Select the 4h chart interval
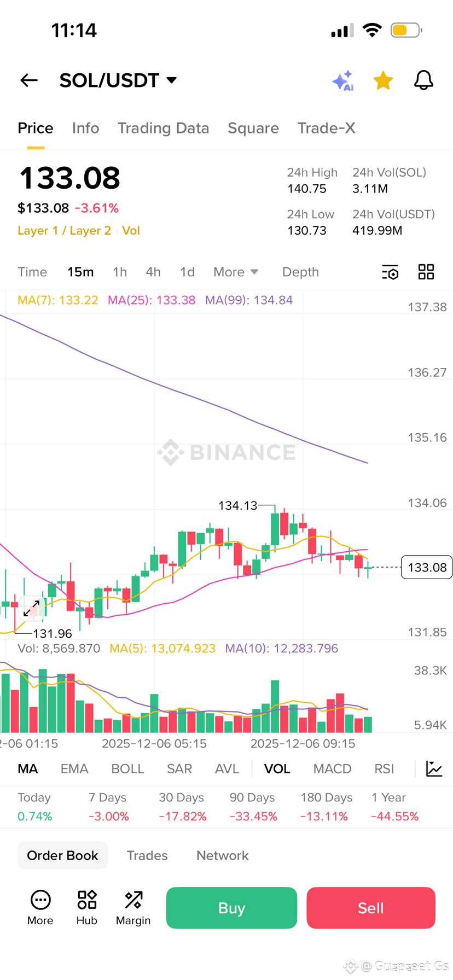The height and width of the screenshot is (980, 453). 153,272
